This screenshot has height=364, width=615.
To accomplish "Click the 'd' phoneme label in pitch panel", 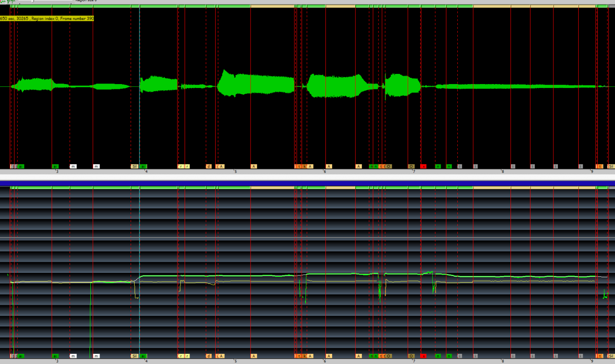I will [x=209, y=356].
